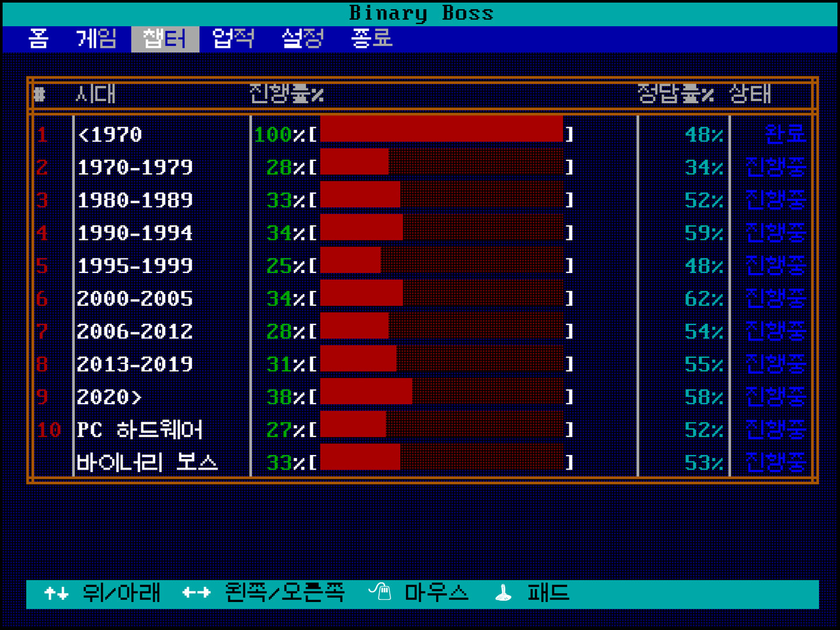Select the 1980-1989 era entry
The width and height of the screenshot is (840, 630).
[x=135, y=200]
